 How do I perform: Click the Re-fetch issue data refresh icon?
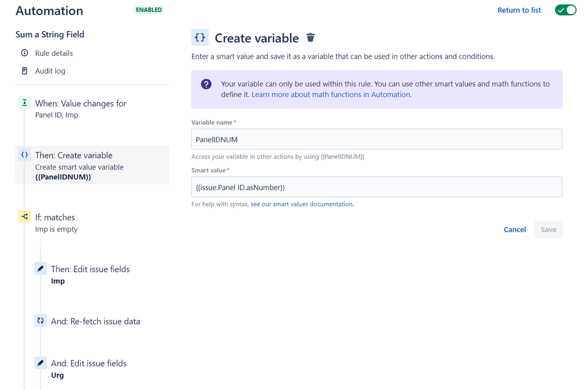[x=40, y=321]
